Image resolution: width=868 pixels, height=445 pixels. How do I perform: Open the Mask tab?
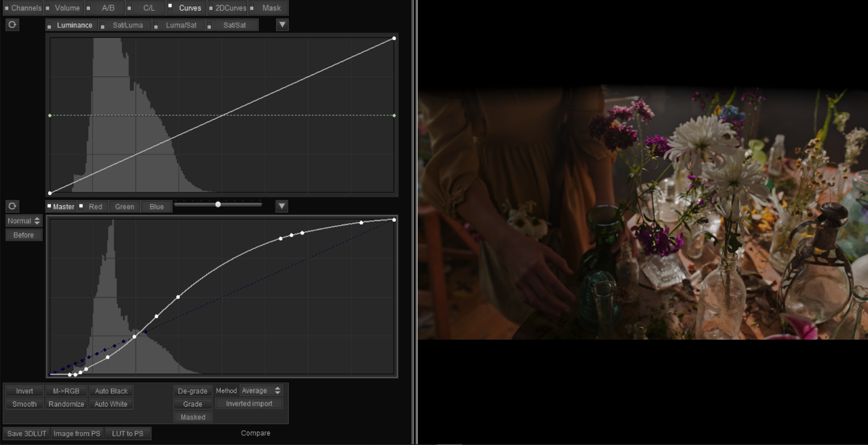click(x=267, y=8)
